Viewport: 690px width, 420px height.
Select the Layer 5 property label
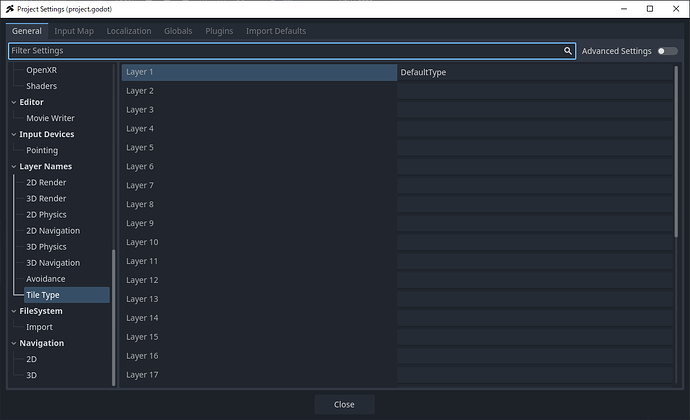coord(139,148)
